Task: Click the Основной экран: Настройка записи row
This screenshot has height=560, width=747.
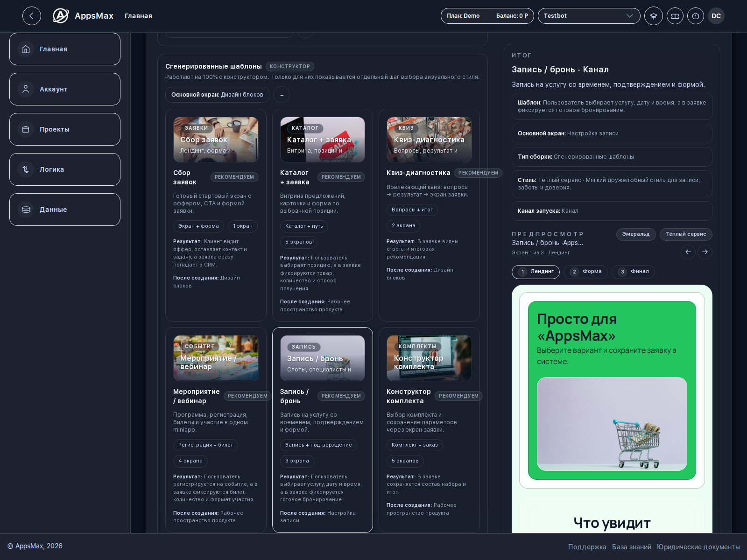Action: pyautogui.click(x=612, y=133)
